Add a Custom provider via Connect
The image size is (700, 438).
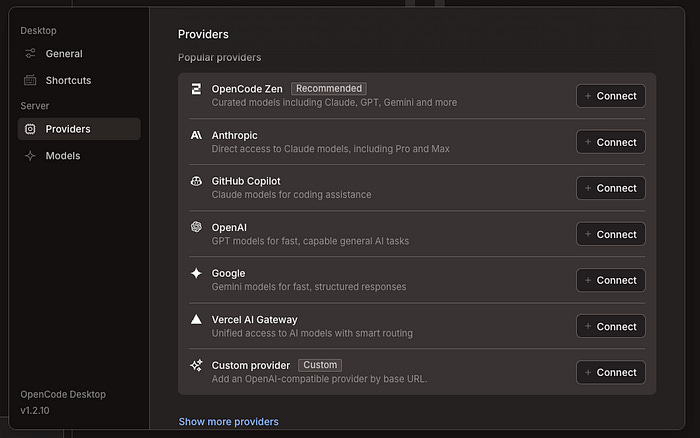coord(610,372)
